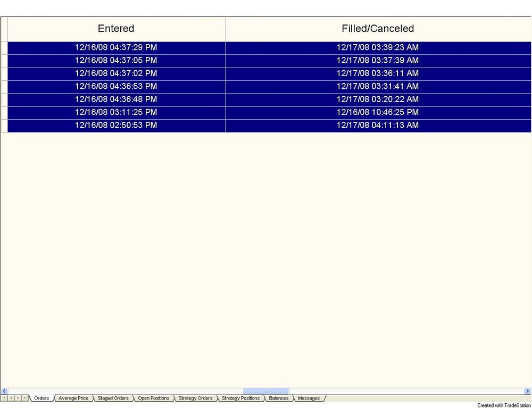The width and height of the screenshot is (532, 408).
Task: Jump to first tab with tab-navigation arrow
Action: point(4,398)
